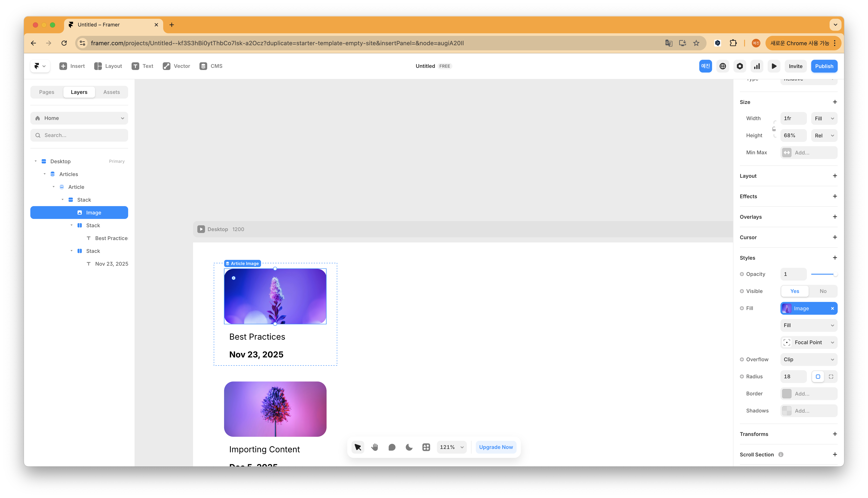Open the Home page dropdown
The height and width of the screenshot is (498, 868).
coord(79,118)
